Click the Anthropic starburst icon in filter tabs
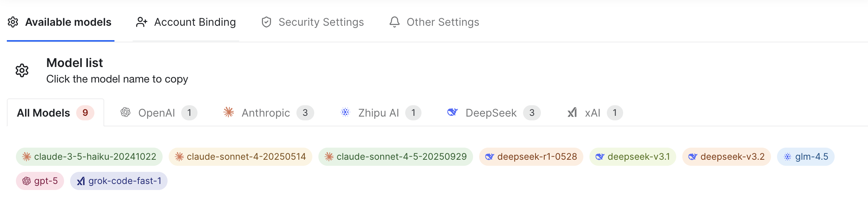 (229, 112)
